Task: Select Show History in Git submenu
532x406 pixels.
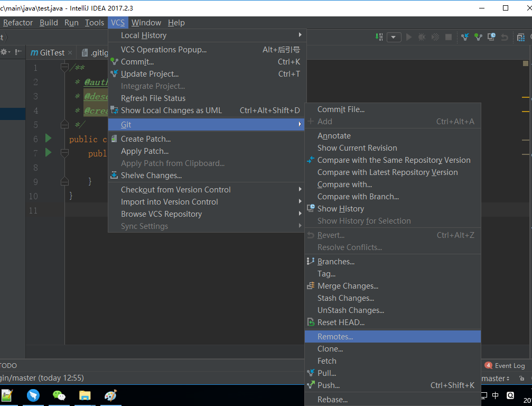Action: (x=393, y=209)
